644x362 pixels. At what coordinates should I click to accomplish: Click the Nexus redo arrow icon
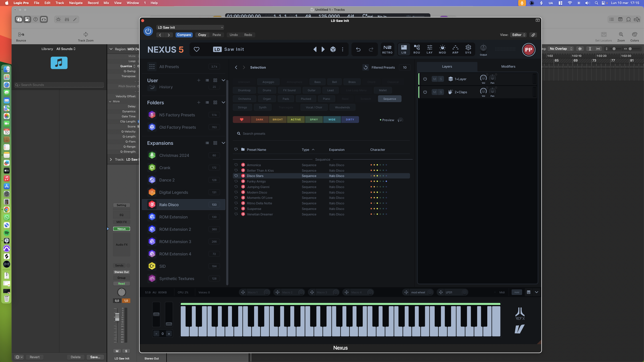pos(371,49)
